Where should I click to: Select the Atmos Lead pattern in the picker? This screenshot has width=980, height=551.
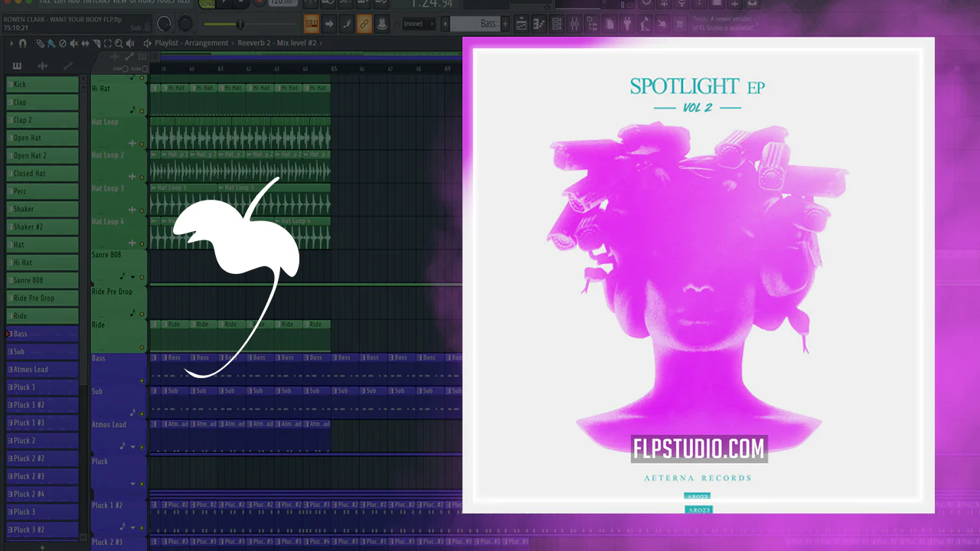click(x=43, y=370)
